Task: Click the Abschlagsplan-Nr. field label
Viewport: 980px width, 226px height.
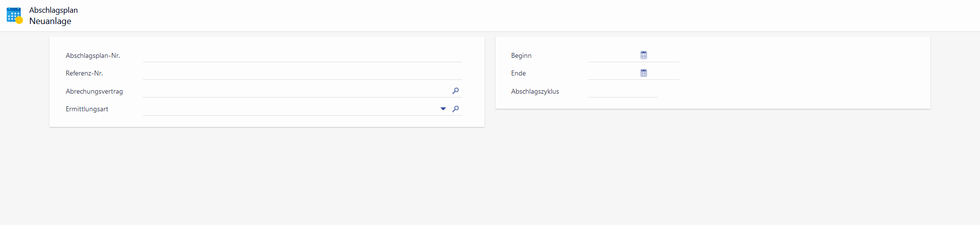Action: coord(93,56)
